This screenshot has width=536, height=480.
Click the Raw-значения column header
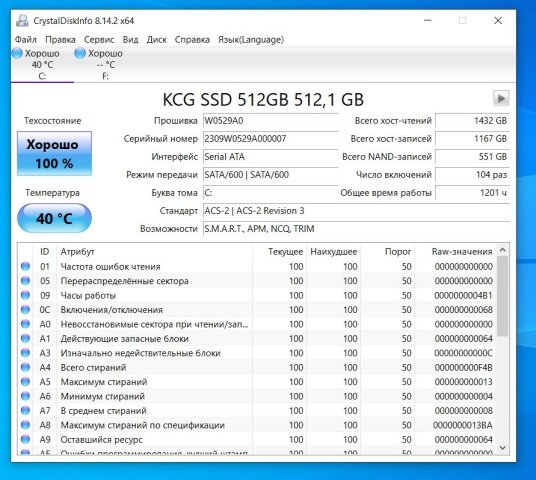click(455, 252)
